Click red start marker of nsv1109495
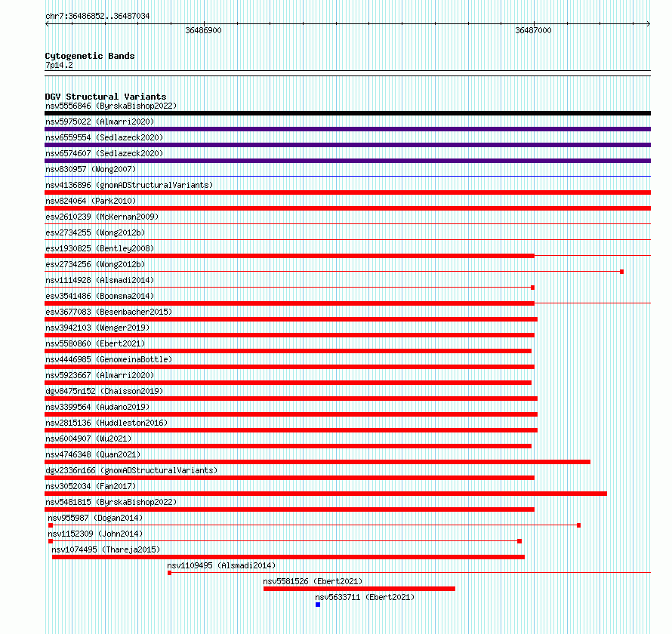672x634 pixels. [x=169, y=573]
